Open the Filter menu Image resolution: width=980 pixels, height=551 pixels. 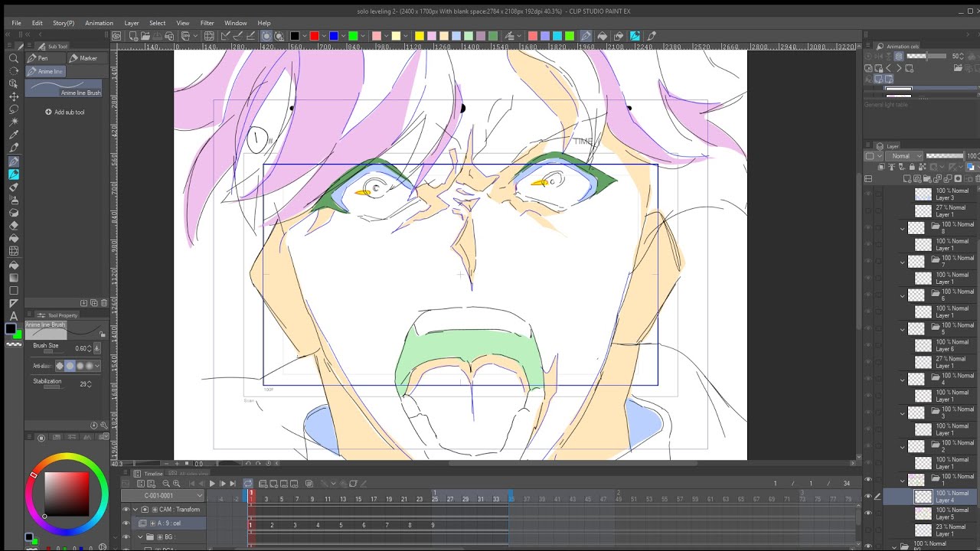click(207, 23)
